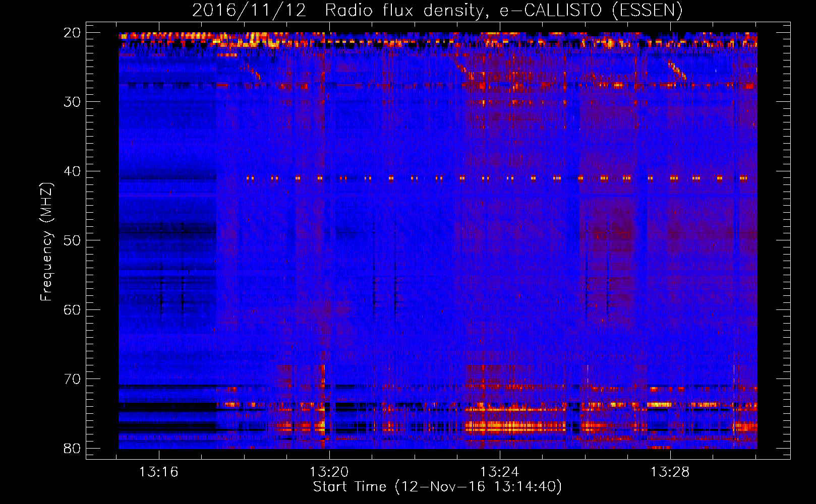Click the 13:24 time tick label
Screen dimensions: 816x504
(499, 472)
